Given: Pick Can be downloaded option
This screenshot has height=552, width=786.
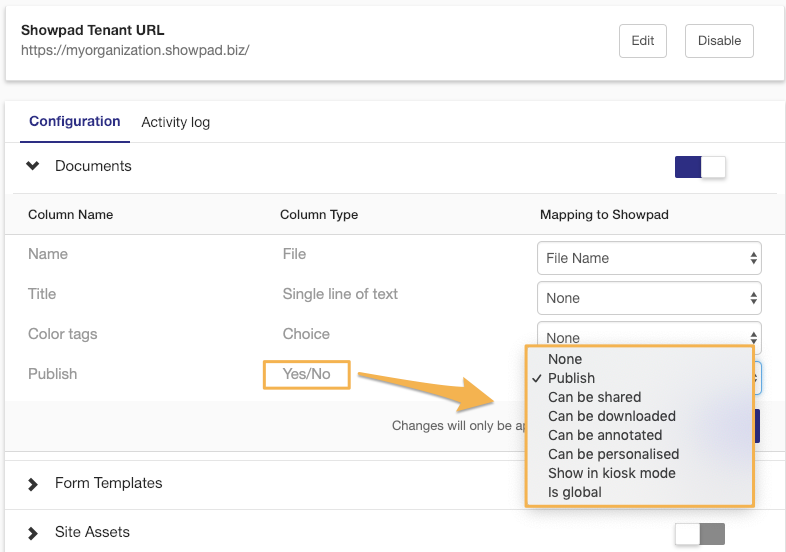Looking at the screenshot, I should 611,416.
